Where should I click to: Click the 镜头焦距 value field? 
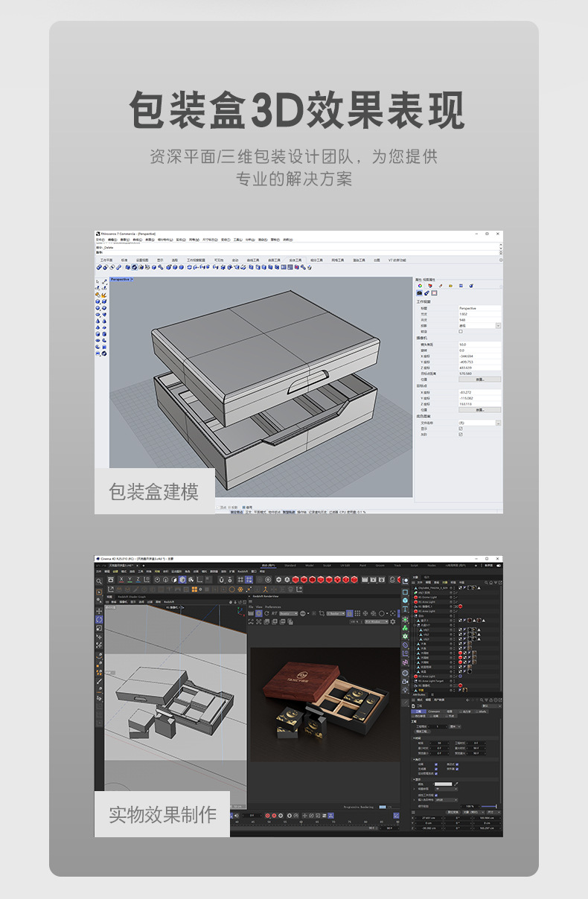point(479,345)
